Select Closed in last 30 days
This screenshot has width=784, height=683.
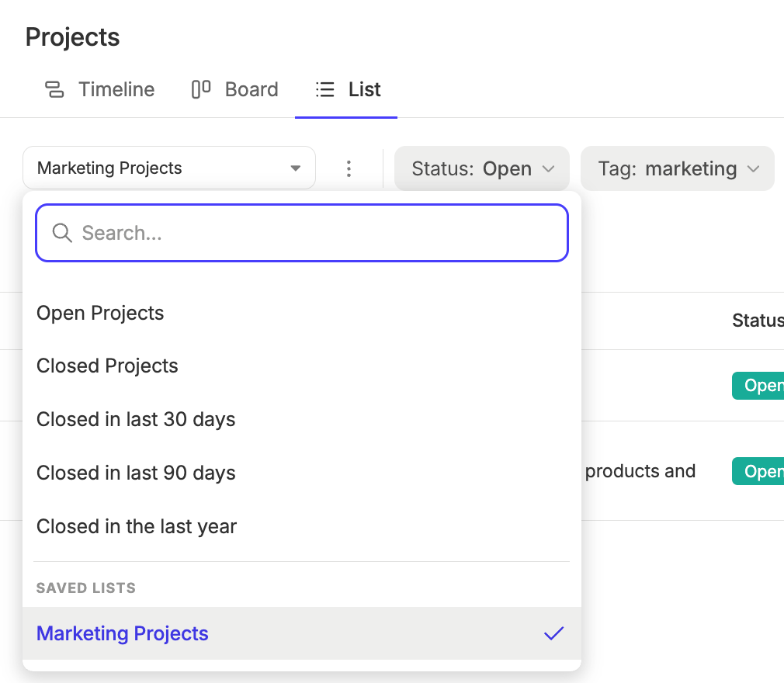(x=302, y=419)
